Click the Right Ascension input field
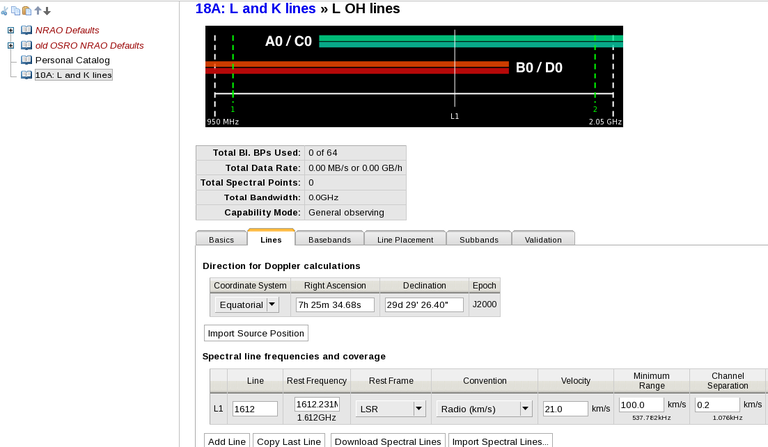Image resolution: width=768 pixels, height=447 pixels. [335, 305]
